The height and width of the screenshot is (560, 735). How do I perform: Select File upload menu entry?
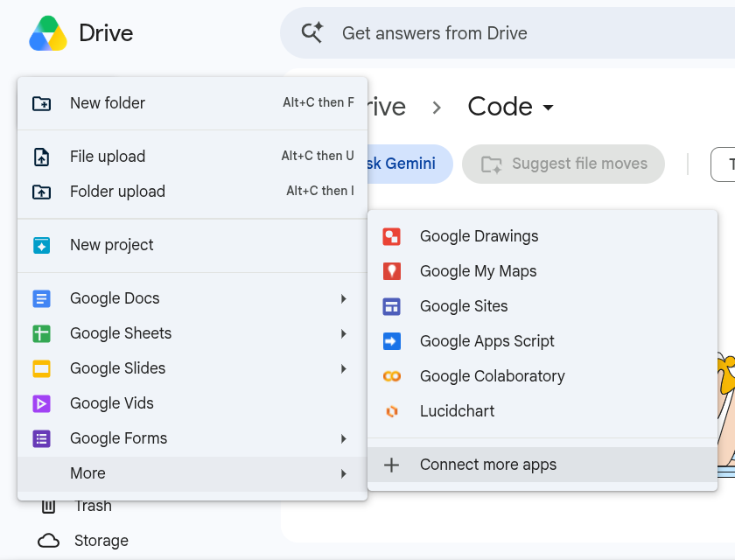pyautogui.click(x=192, y=157)
